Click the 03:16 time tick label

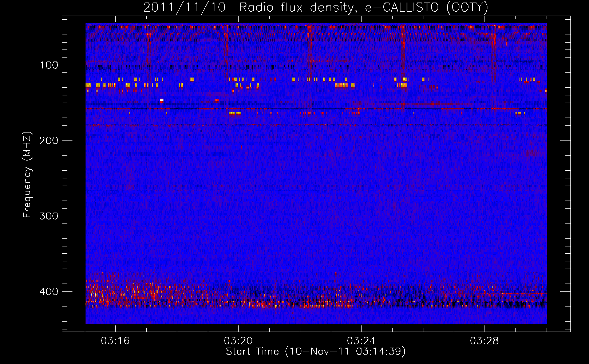pyautogui.click(x=115, y=341)
